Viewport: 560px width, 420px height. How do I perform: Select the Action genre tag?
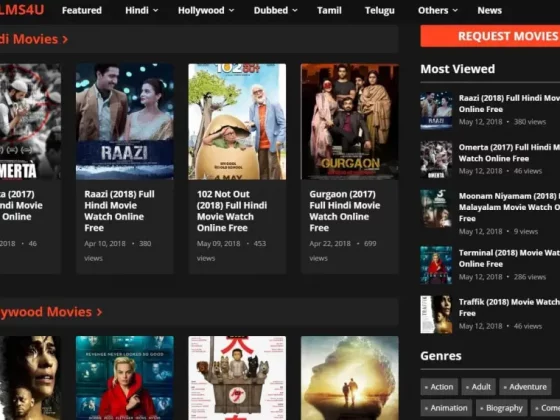click(439, 387)
